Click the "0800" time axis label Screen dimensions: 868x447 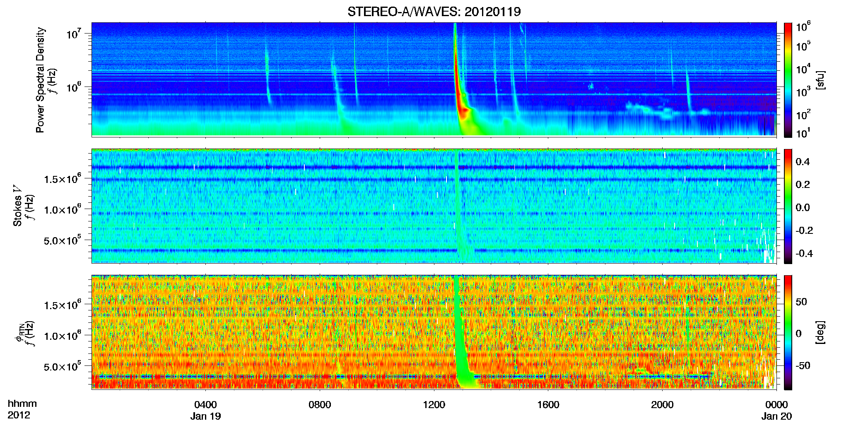pos(320,404)
